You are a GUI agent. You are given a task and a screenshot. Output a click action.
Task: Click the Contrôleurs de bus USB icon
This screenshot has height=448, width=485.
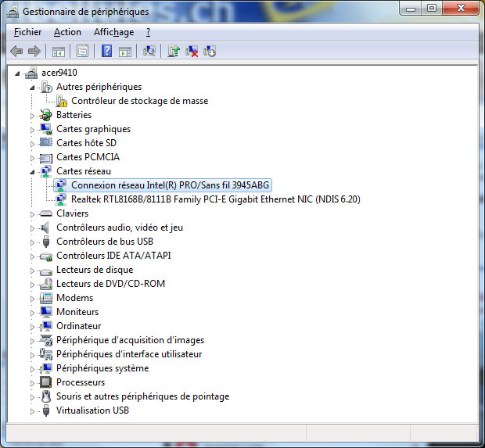46,242
